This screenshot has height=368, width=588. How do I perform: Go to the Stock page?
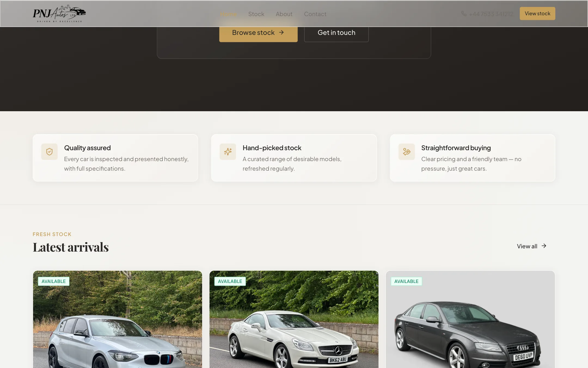256,14
